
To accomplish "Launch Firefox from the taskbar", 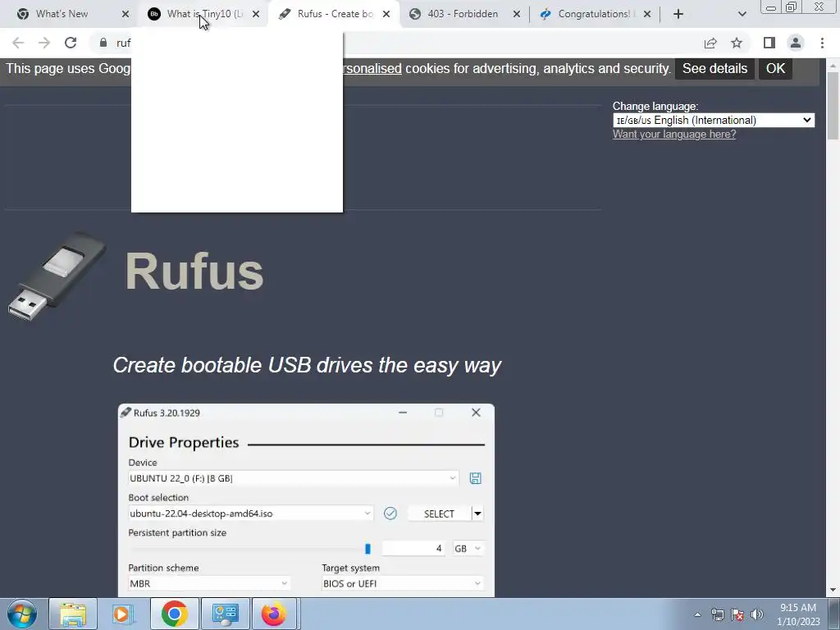I will 274,614.
